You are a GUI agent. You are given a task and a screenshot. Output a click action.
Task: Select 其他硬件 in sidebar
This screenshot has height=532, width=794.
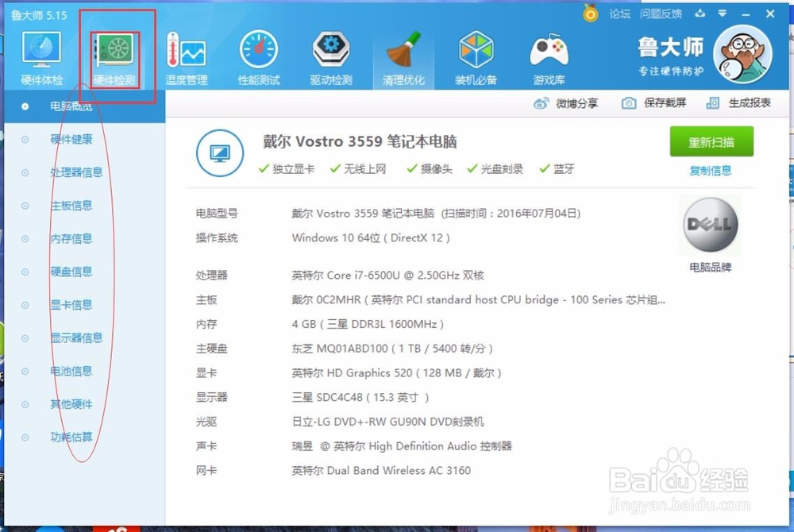point(71,404)
